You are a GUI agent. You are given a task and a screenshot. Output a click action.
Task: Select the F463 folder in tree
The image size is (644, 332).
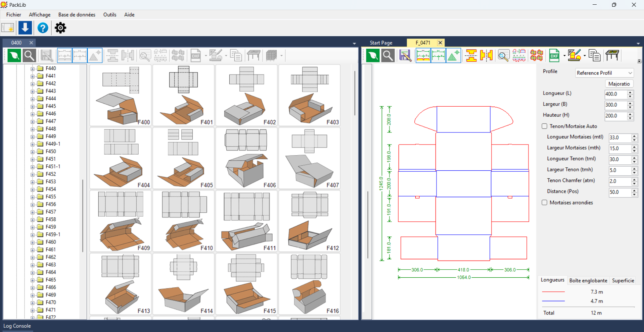[x=51, y=265]
